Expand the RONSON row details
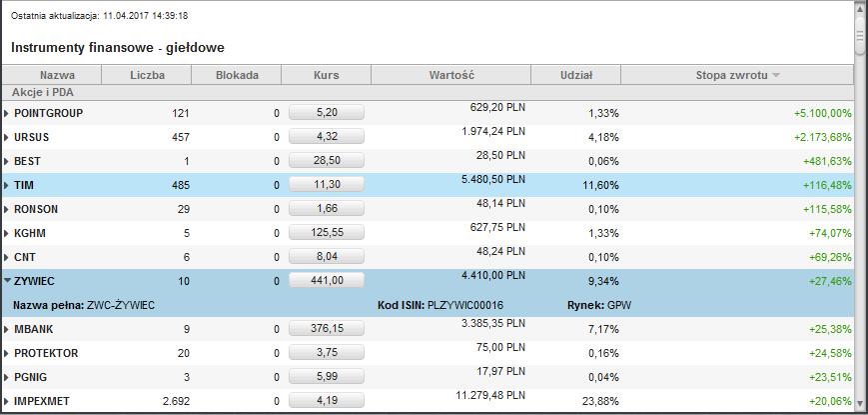Image resolution: width=868 pixels, height=415 pixels. [x=7, y=209]
